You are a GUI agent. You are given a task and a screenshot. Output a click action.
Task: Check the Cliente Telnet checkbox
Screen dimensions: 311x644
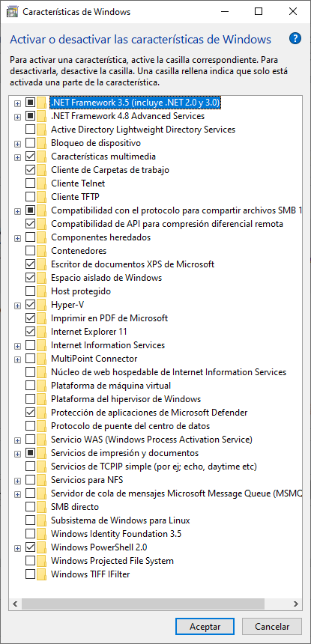point(31,183)
